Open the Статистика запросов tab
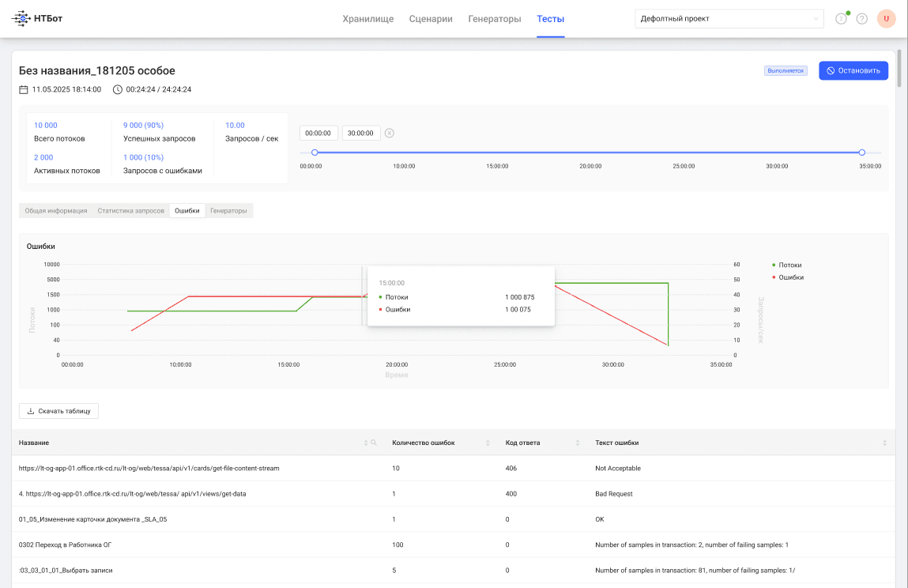Screen dimensions: 908x588 pyautogui.click(x=131, y=211)
